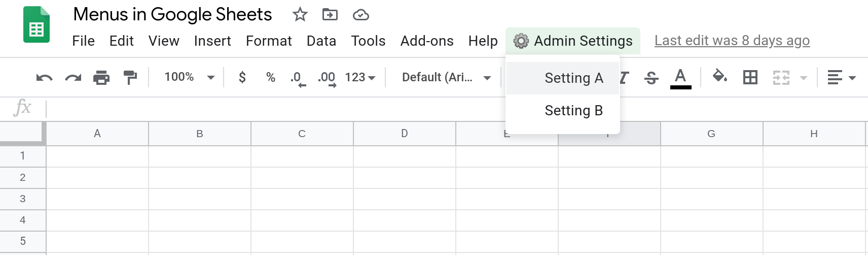Open the Last edit history link
Screen dimensions: 868x255
pos(732,41)
